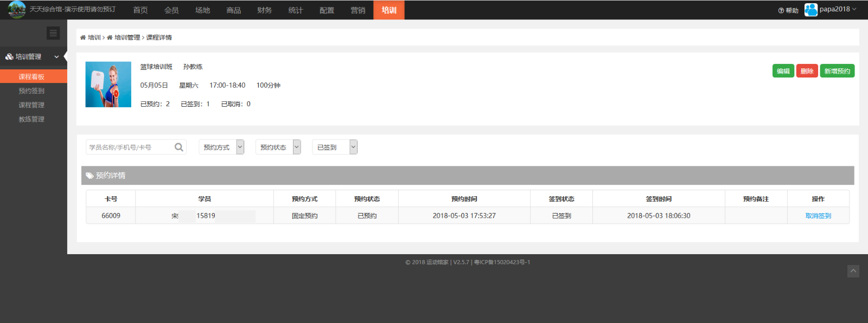868x323 pixels.
Task: Click the 签到状态 column header
Action: pos(561,199)
